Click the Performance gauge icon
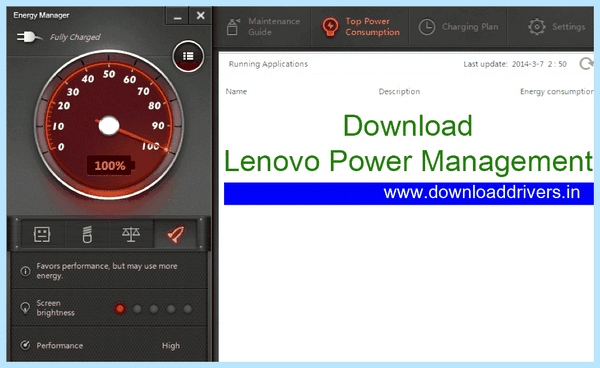 tap(25, 345)
